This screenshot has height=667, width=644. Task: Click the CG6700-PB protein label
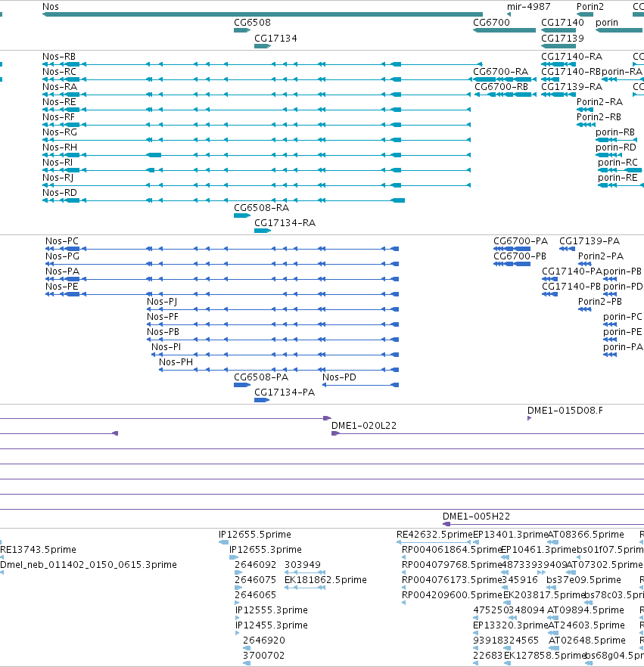520,256
